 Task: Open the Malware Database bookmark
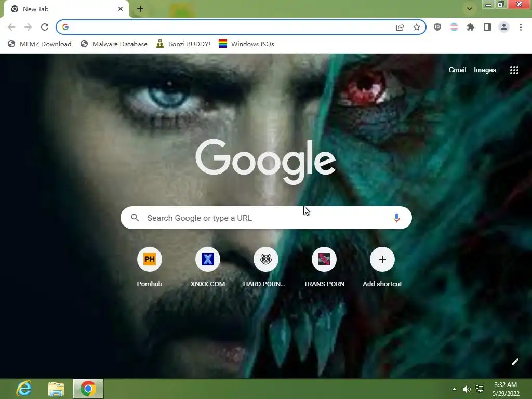click(114, 44)
